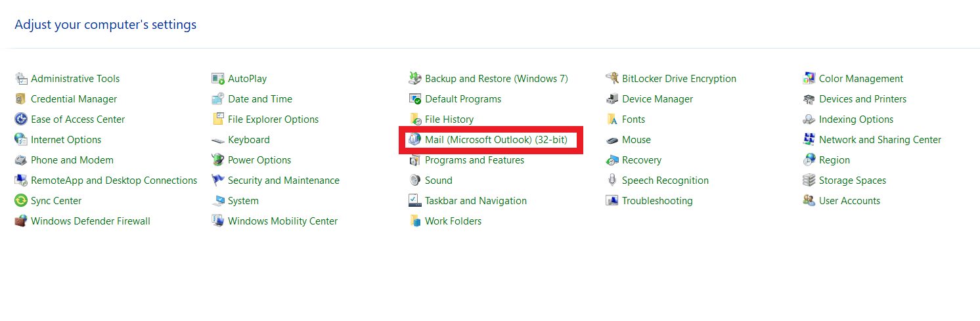Click the Mail (Microsoft Outlook) icon
980x321 pixels.
(415, 140)
